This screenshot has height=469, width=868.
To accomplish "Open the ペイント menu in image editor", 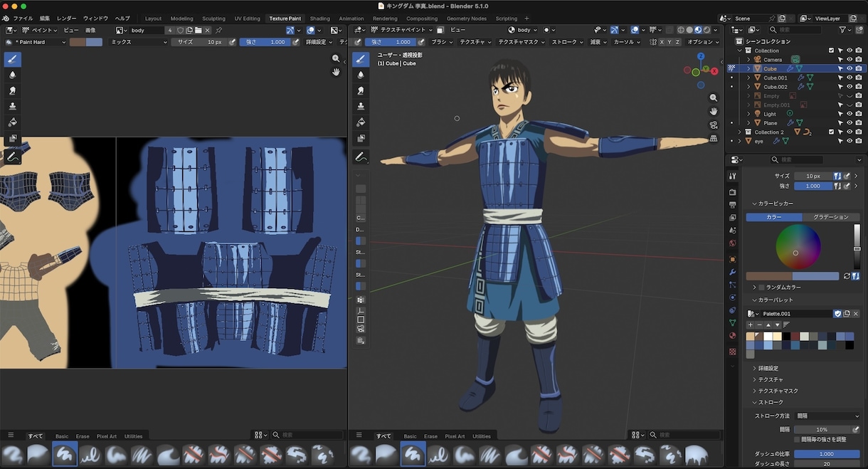I will [x=41, y=30].
